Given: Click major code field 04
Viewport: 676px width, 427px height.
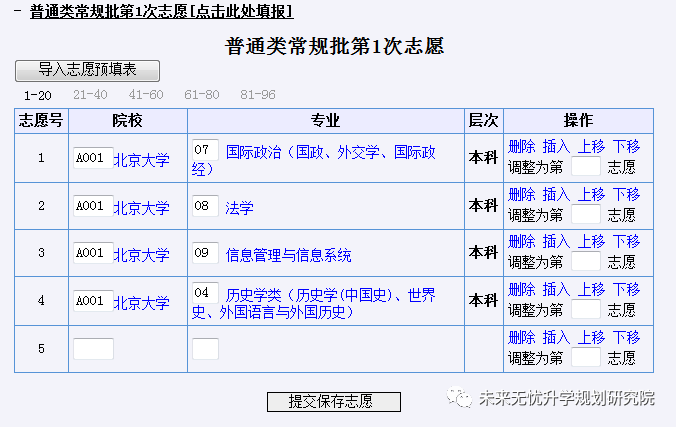Looking at the screenshot, I should coord(205,293).
